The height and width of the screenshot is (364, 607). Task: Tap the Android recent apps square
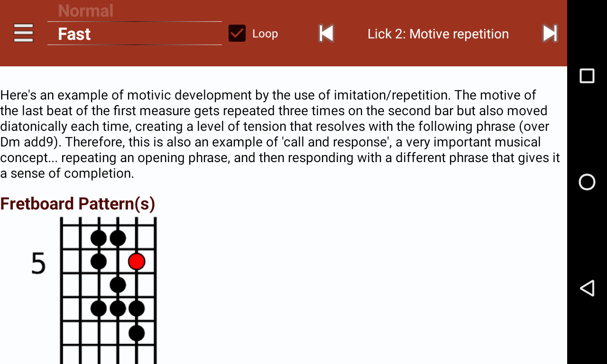[x=587, y=76]
